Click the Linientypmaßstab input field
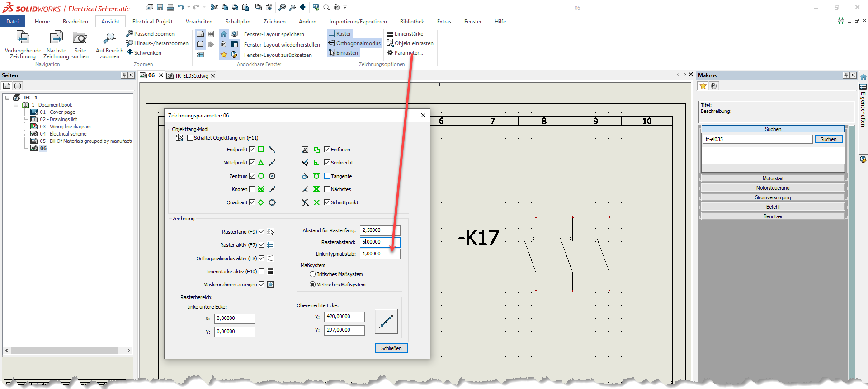 (x=379, y=254)
